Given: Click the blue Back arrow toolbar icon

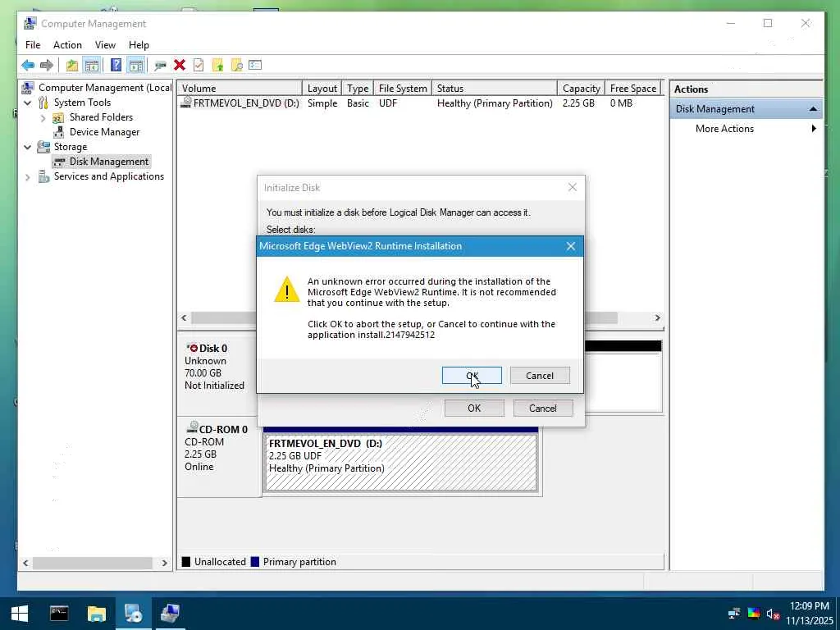Looking at the screenshot, I should point(28,66).
